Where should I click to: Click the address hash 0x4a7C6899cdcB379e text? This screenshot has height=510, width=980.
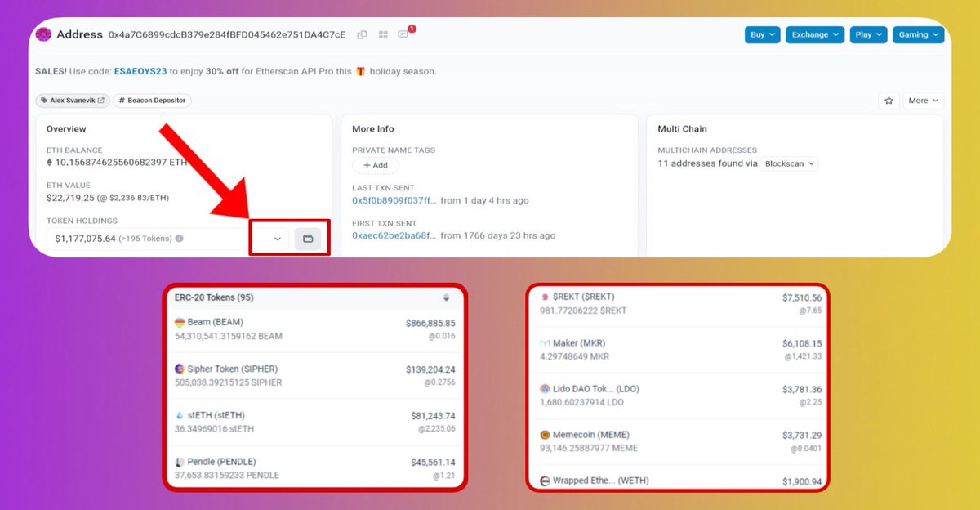coord(227,35)
